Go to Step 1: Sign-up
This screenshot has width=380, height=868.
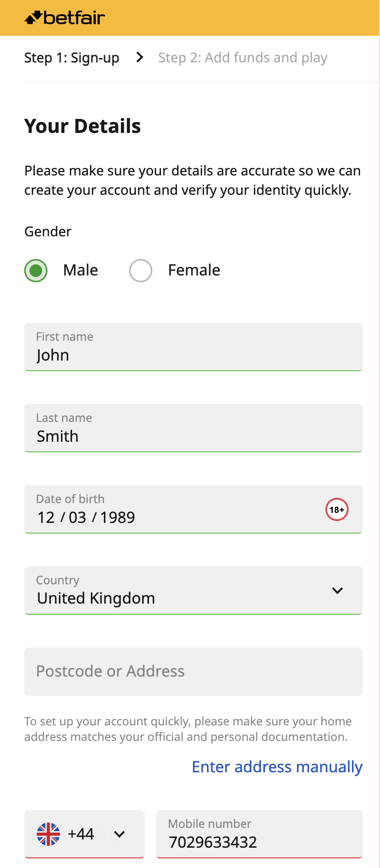(72, 58)
